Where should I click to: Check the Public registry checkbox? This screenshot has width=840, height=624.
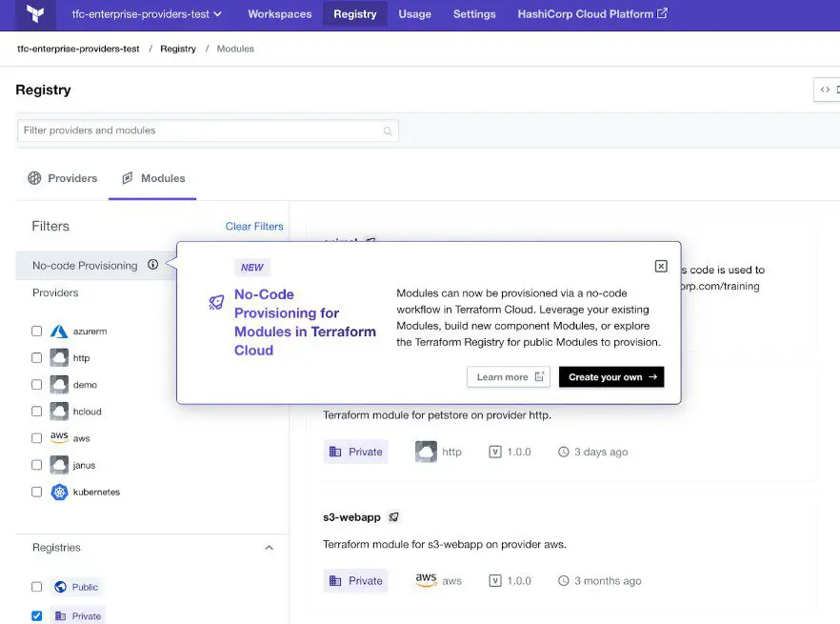[36, 587]
